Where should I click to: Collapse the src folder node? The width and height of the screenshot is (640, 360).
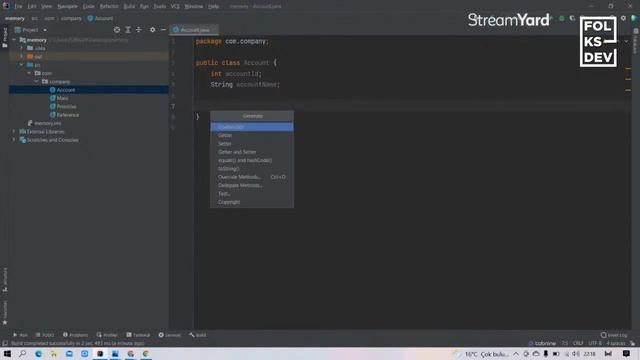(x=22, y=65)
